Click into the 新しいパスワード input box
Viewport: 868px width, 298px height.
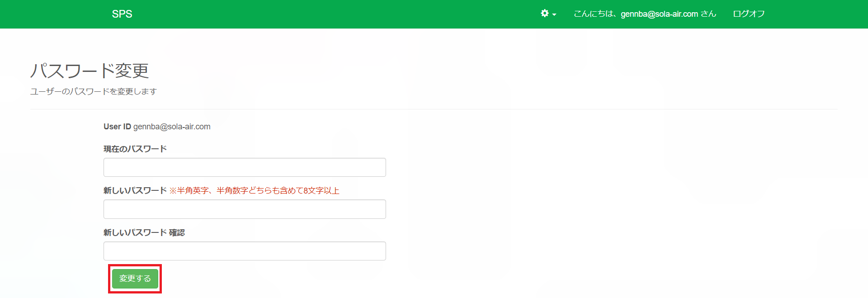pos(245,209)
